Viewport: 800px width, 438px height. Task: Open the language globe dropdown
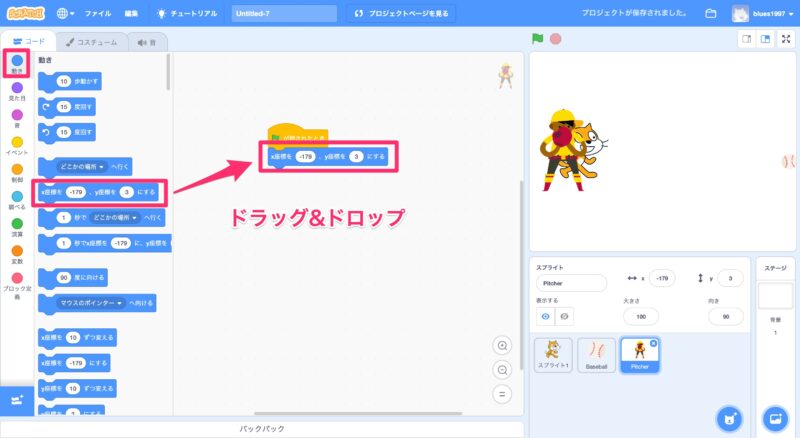(66, 14)
